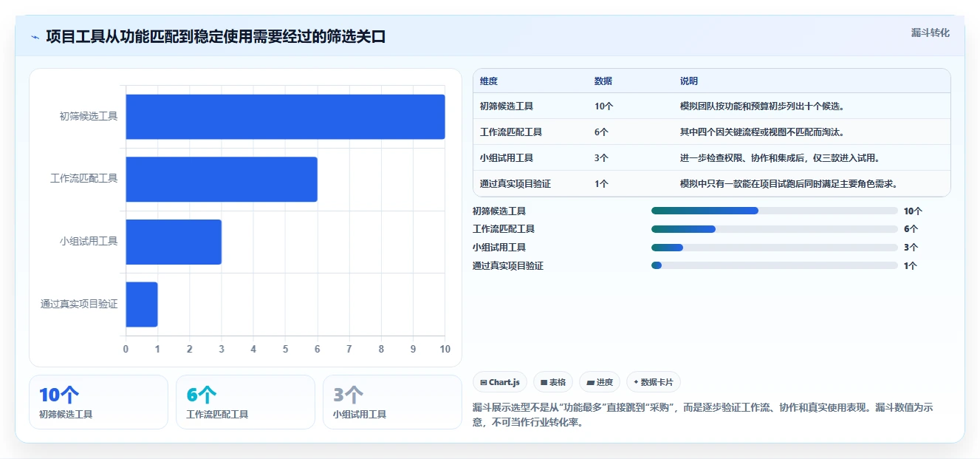This screenshot has height=459, width=980.
Task: Select 初筛候选工具 cell in the table
Action: pyautogui.click(x=507, y=106)
